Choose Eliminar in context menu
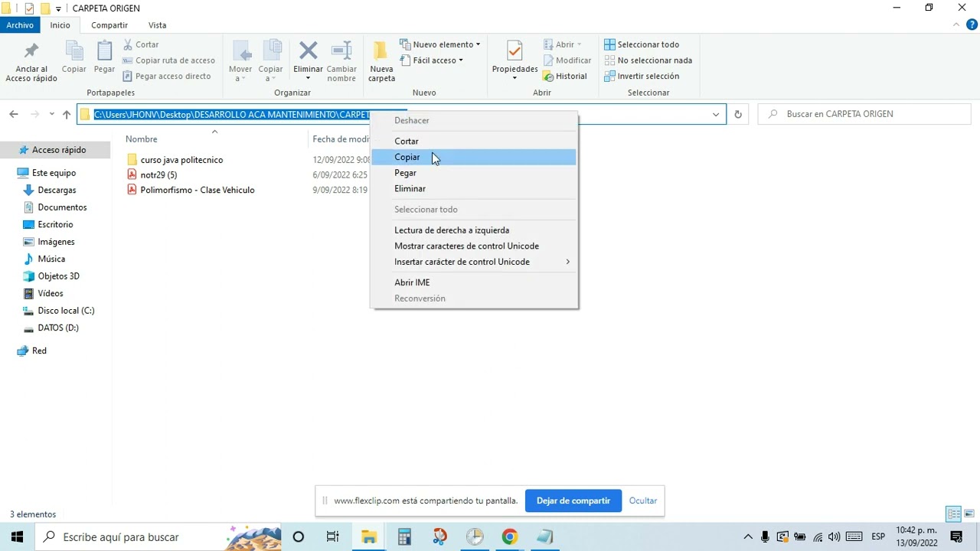Screen dimensions: 980x551 pyautogui.click(x=474, y=188)
